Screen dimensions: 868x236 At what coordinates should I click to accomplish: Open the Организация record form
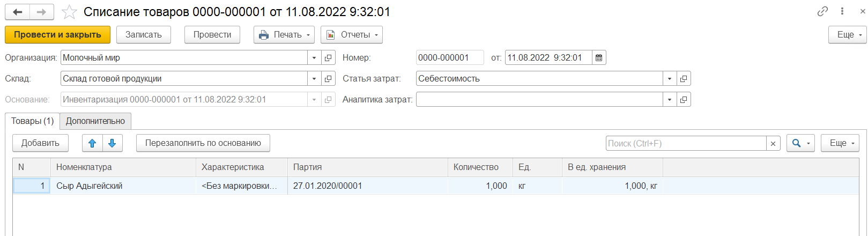pos(329,57)
